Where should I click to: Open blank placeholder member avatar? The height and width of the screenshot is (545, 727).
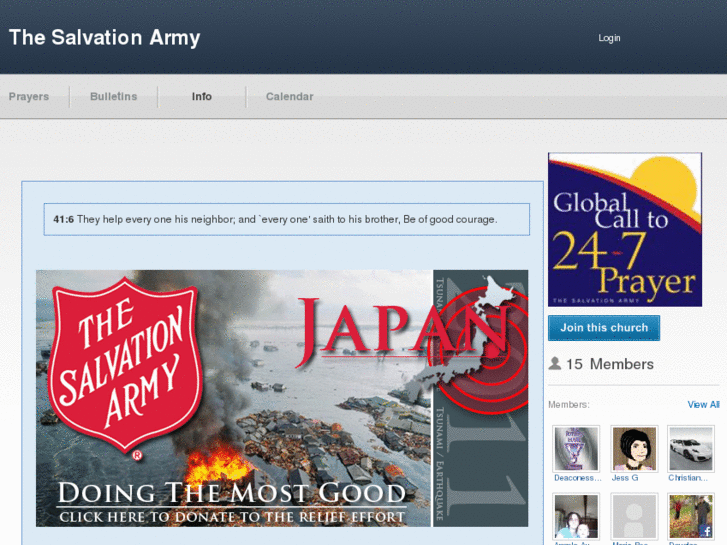click(634, 516)
